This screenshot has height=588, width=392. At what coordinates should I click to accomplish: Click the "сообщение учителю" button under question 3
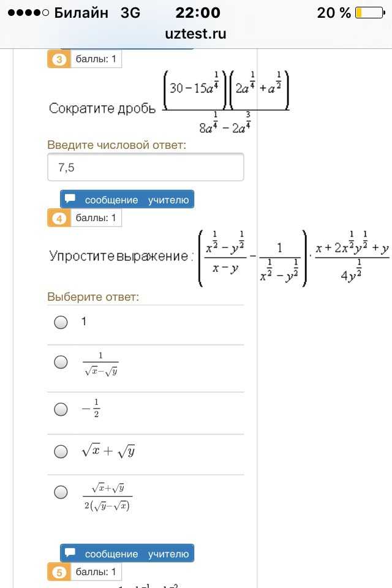click(x=127, y=200)
